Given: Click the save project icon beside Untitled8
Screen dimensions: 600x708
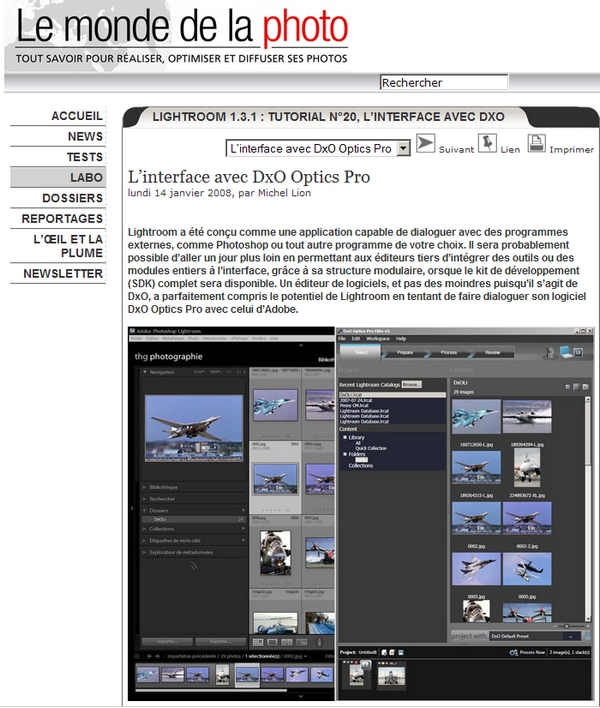Looking at the screenshot, I should [x=400, y=652].
